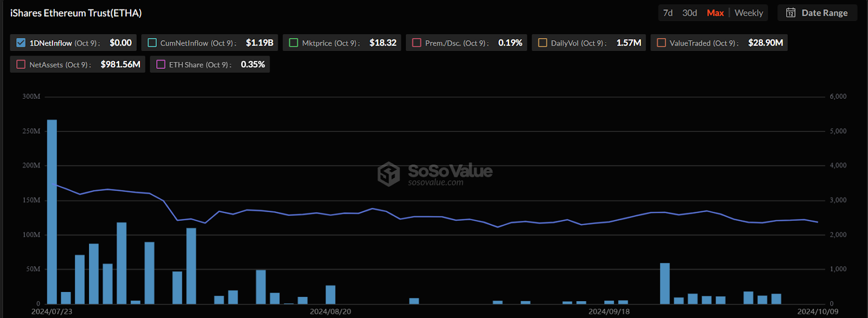868x318 pixels.
Task: Open the Date Range picker
Action: coord(817,13)
